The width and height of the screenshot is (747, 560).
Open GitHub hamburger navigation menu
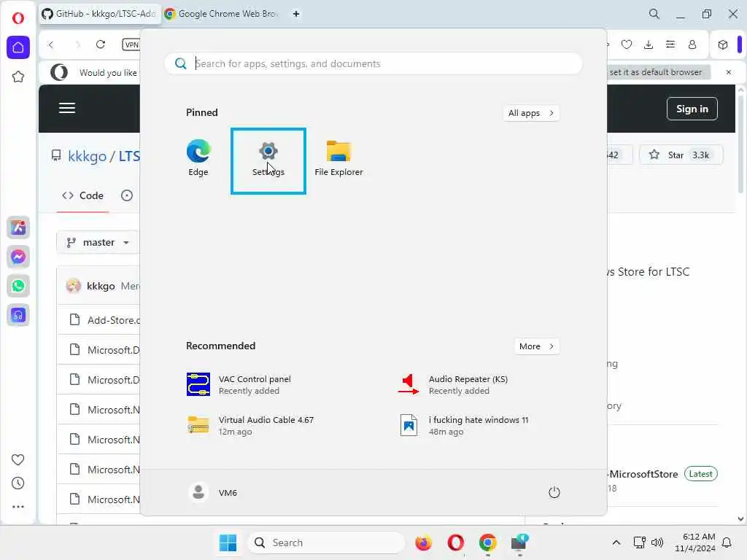tap(67, 108)
